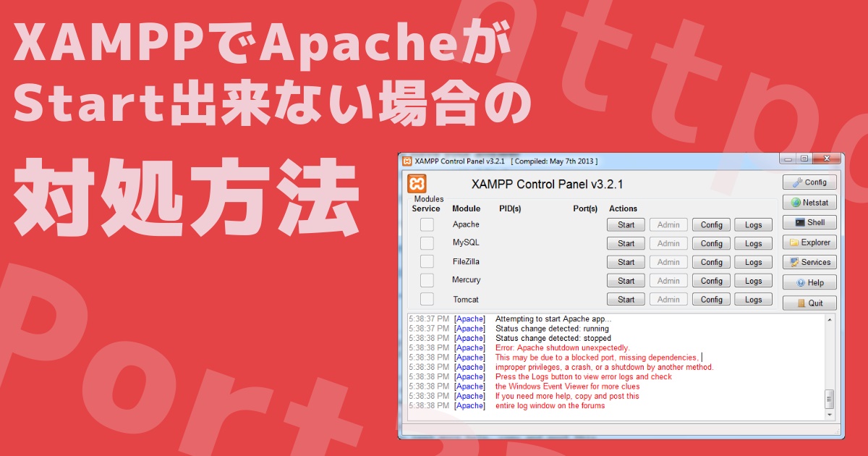Start the Apache module
868x456 pixels.
coord(626,225)
